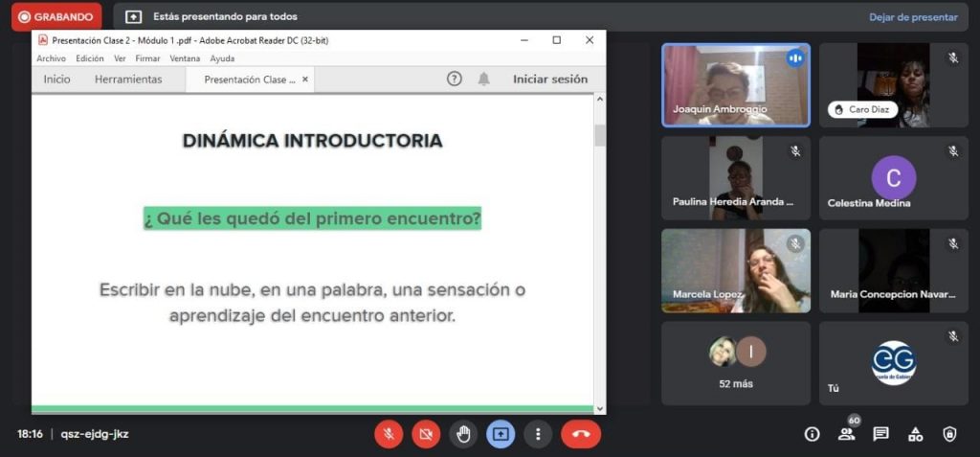Open the participants list icon

pyautogui.click(x=846, y=434)
